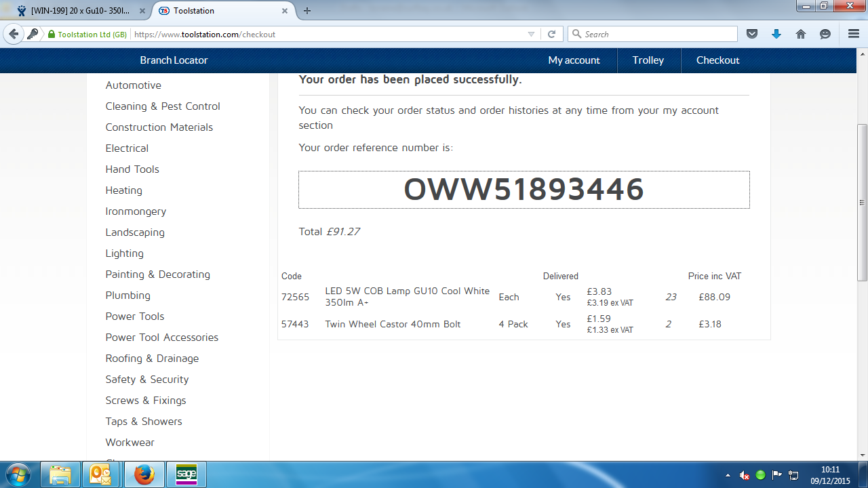The width and height of the screenshot is (868, 488).
Task: Browse Painting & Decorating
Action: [x=158, y=274]
